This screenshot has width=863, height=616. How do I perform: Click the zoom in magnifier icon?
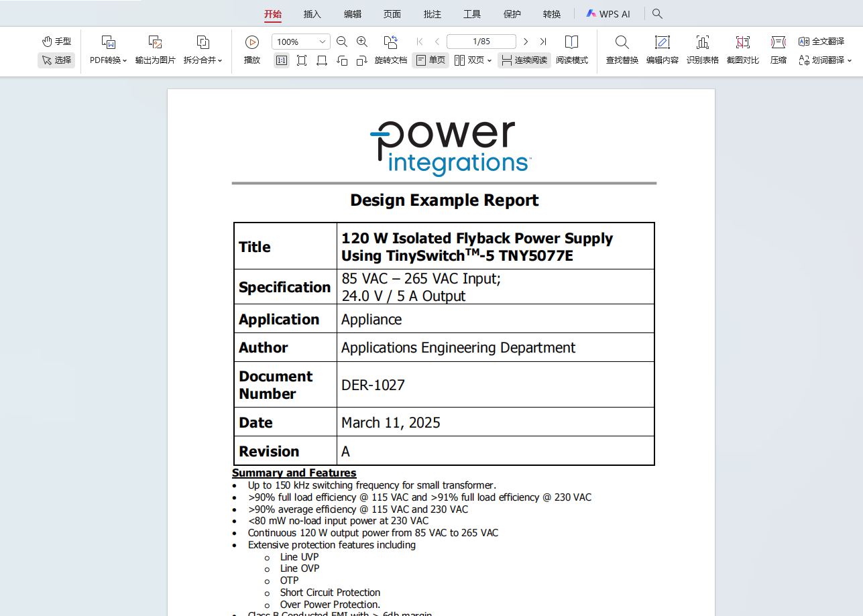click(362, 42)
